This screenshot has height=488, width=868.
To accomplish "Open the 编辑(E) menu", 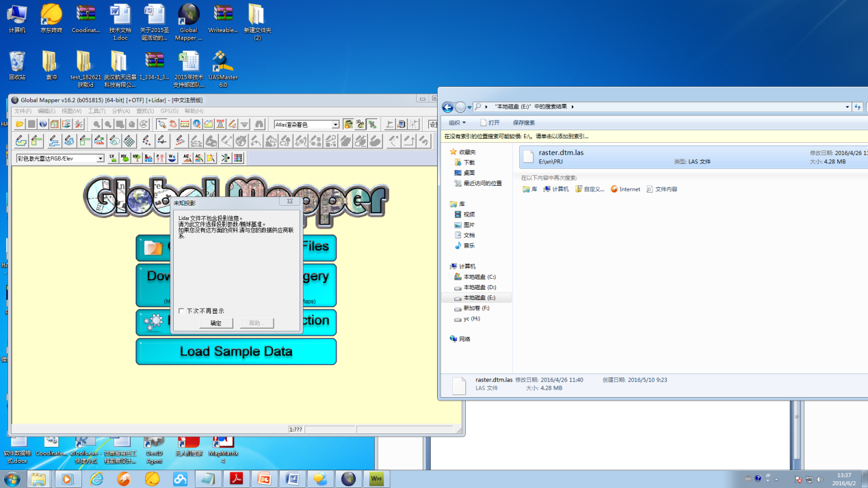I will (47, 111).
